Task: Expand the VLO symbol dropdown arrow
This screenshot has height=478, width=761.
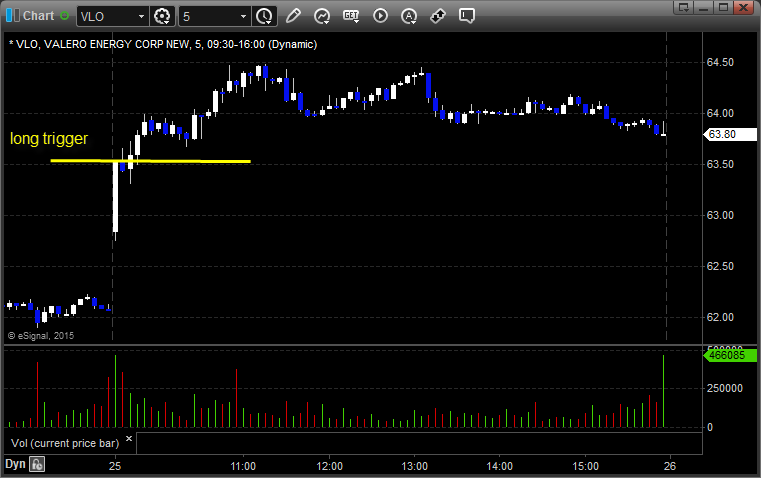Action: [x=141, y=16]
